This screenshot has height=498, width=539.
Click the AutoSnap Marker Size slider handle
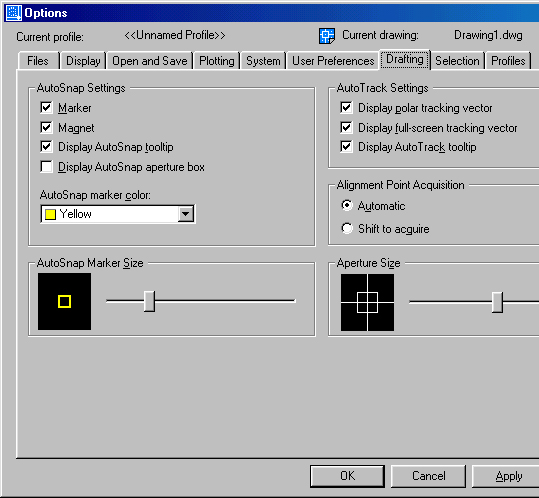[150, 301]
